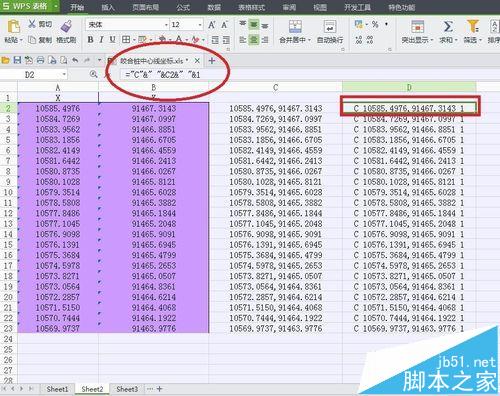Toggle Italic formatting
500x396 pixels.
[101, 40]
